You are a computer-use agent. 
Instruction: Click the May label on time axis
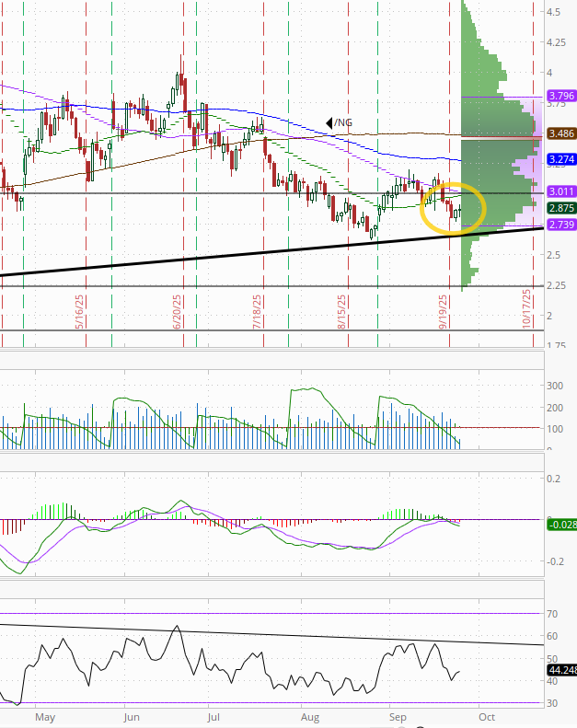pyautogui.click(x=45, y=717)
